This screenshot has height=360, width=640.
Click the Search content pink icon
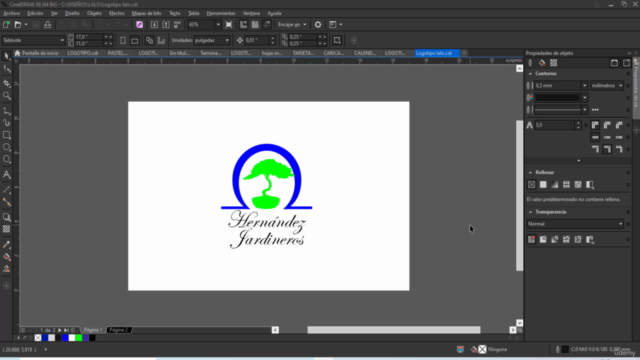tap(140, 24)
